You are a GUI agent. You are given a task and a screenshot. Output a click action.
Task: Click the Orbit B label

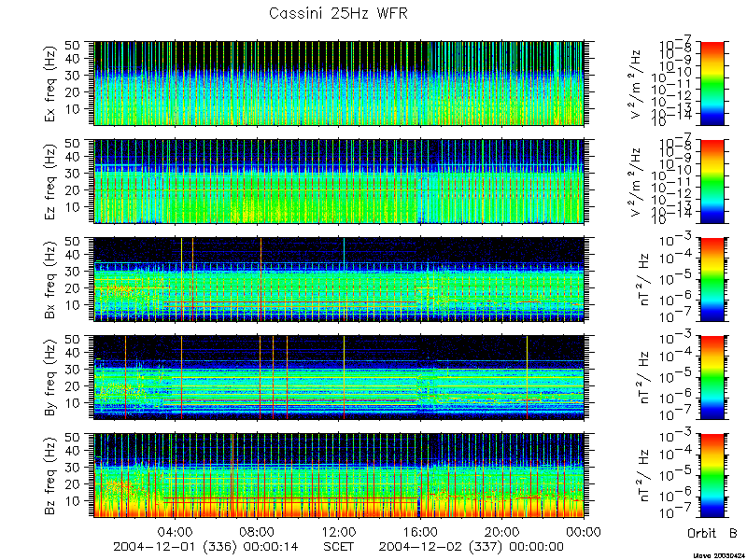[712, 533]
